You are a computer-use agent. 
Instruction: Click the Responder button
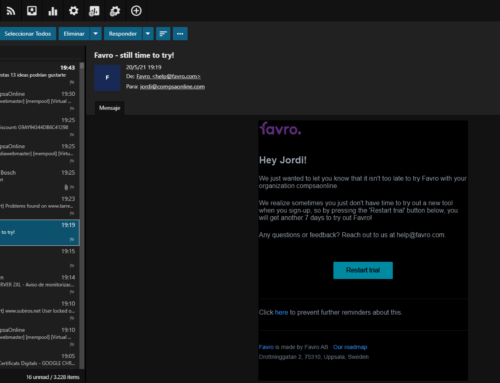point(123,34)
